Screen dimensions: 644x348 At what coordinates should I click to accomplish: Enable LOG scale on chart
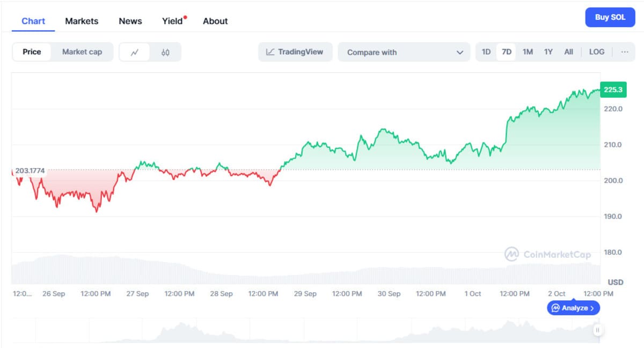point(596,52)
